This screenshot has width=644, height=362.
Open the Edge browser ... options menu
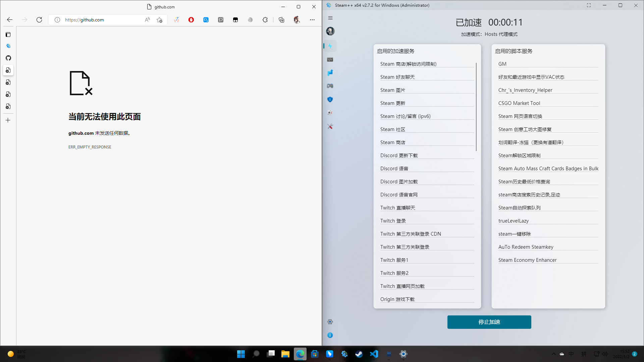point(312,20)
